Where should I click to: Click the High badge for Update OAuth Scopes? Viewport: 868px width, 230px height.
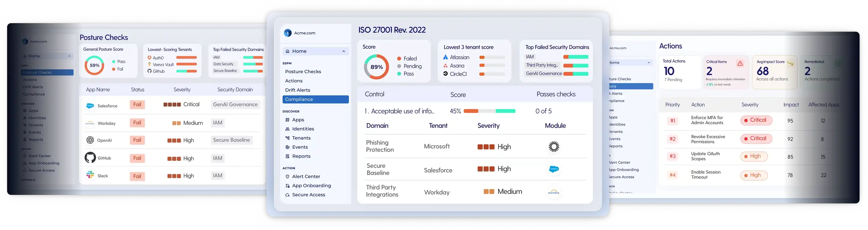pos(753,156)
